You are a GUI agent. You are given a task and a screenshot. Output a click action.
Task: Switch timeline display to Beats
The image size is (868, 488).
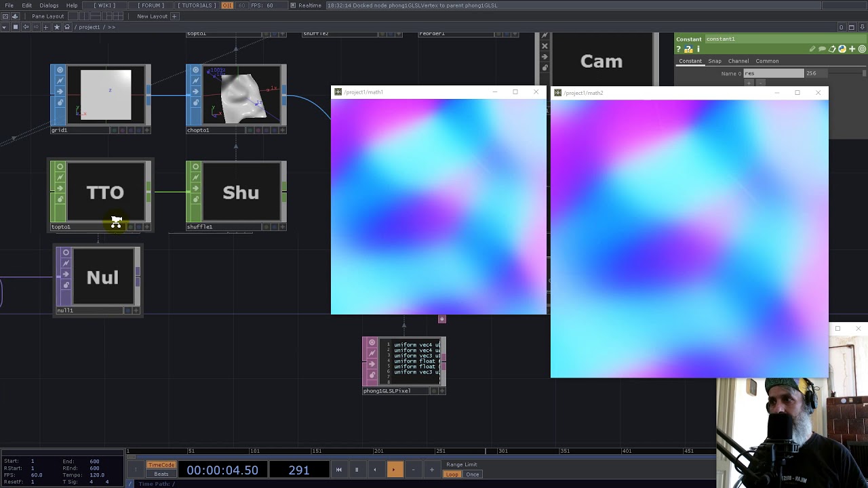[x=161, y=474]
